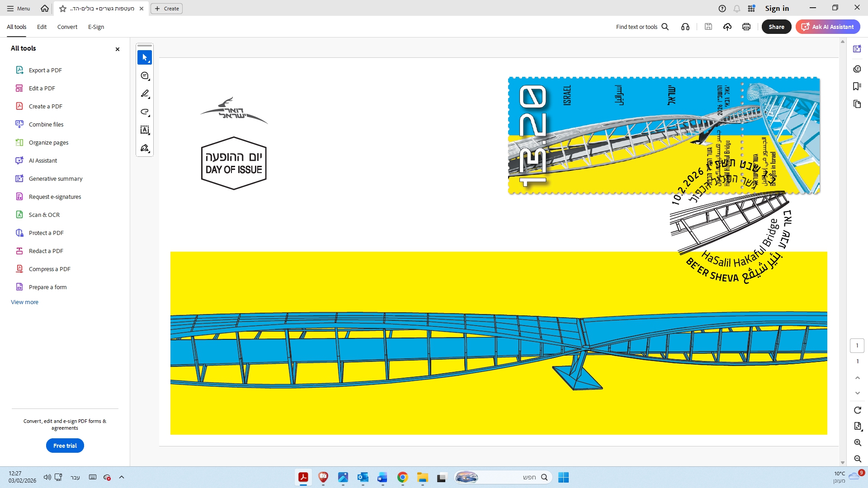Close the All tools panel
868x488 pixels.
click(118, 49)
